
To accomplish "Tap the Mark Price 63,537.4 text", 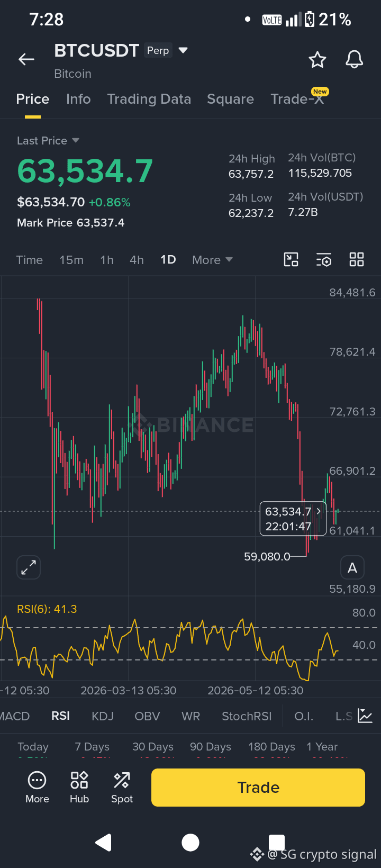I will [71, 223].
